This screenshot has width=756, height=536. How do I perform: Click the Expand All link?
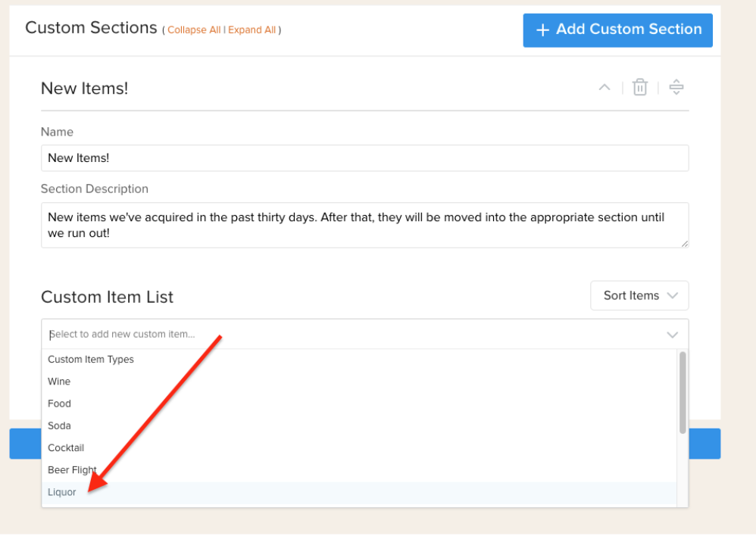251,30
